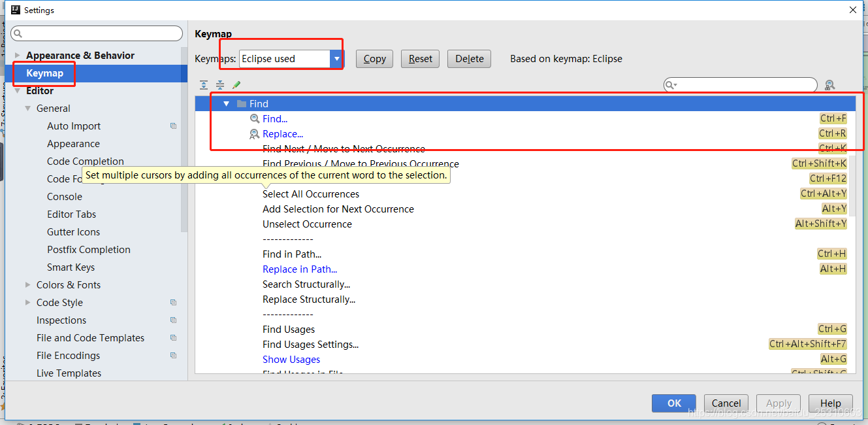Click the Collapse All icon above keymap tree
This screenshot has width=868, height=425.
220,85
